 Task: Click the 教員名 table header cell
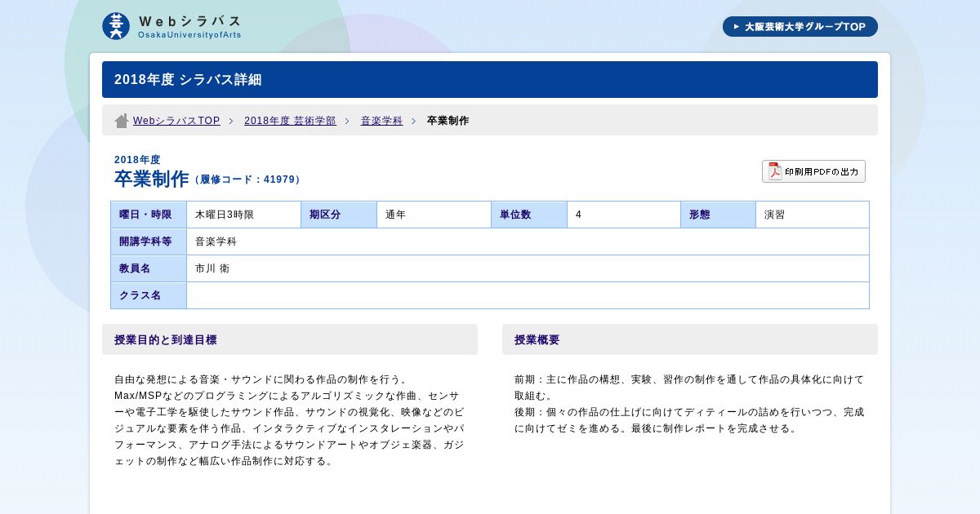click(x=149, y=268)
